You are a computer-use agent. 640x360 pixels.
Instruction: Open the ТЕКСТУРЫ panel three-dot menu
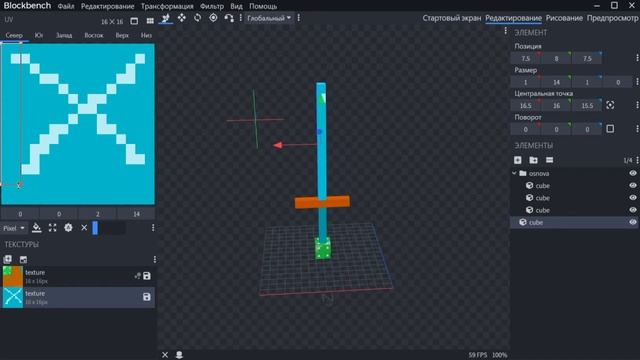pyautogui.click(x=155, y=259)
